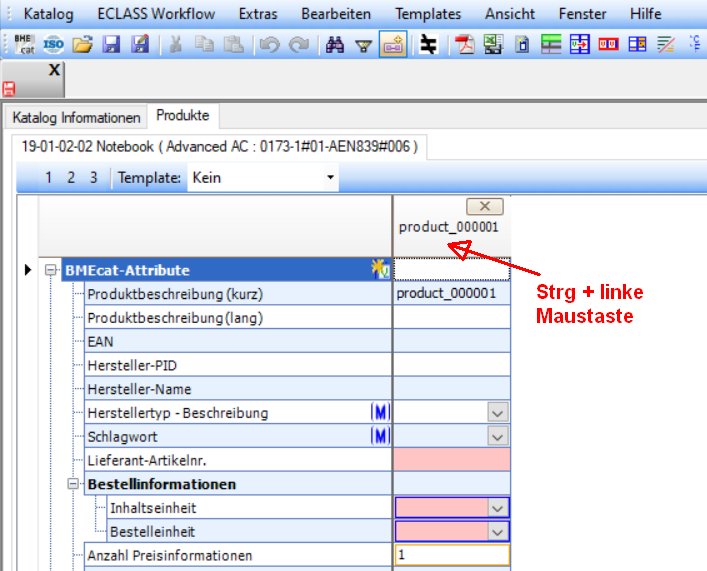707x571 pixels.
Task: Open a file with the folder icon
Action: point(83,44)
